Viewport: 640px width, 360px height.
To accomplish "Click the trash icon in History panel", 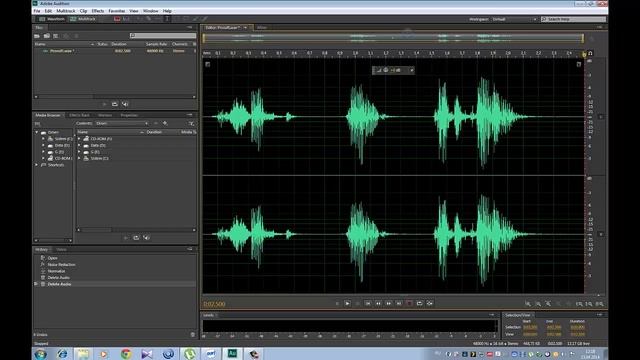I will [x=193, y=335].
